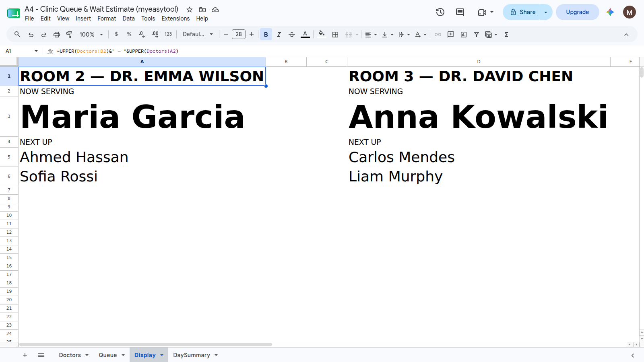This screenshot has height=362, width=644.
Task: Open the Name box dropdown
Action: click(x=36, y=51)
